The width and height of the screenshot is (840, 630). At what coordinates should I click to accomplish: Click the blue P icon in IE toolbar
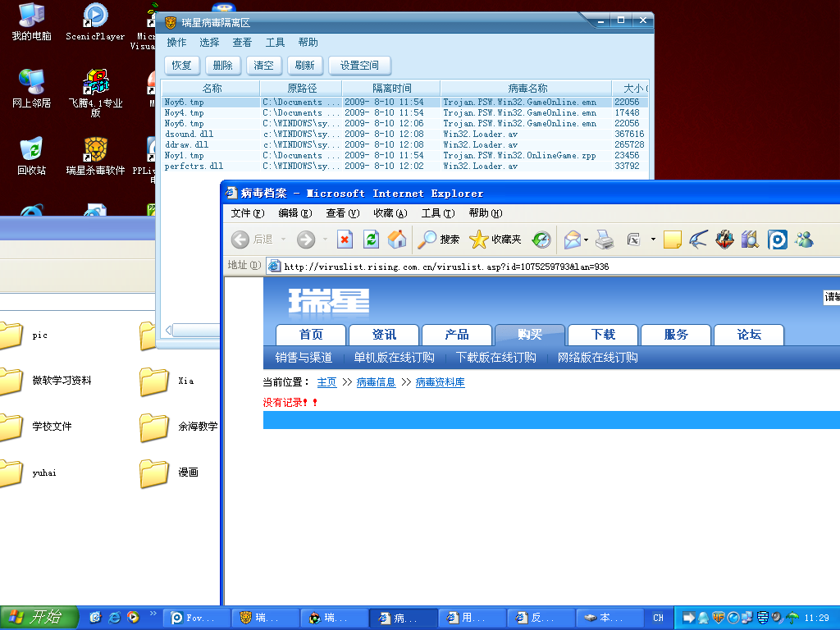pos(777,240)
